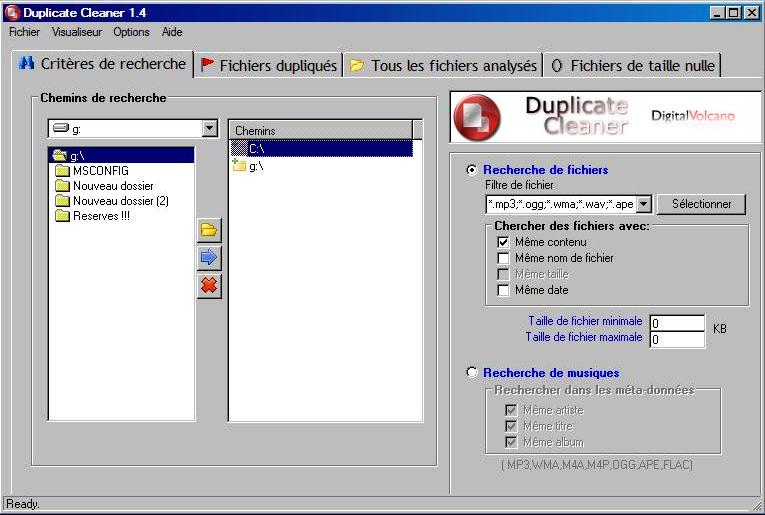The image size is (765, 515).
Task: Enable the Même nom de fichier checkbox
Action: point(503,258)
